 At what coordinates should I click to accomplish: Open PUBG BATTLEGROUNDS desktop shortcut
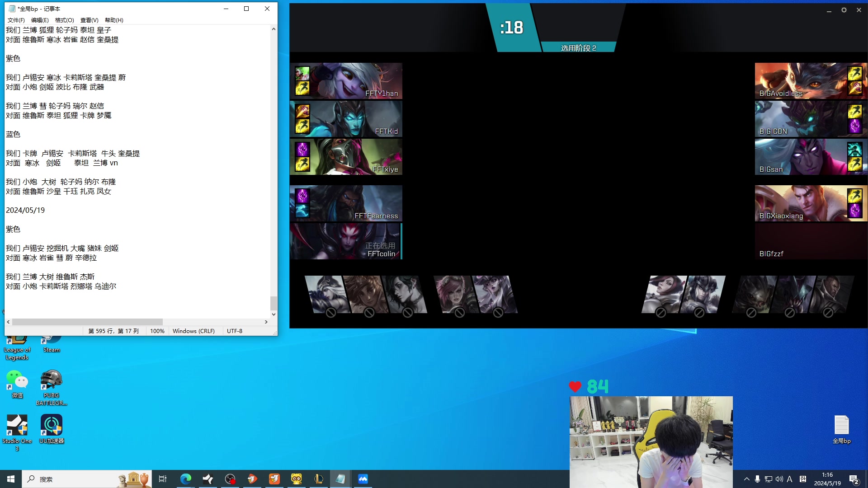pos(51,388)
